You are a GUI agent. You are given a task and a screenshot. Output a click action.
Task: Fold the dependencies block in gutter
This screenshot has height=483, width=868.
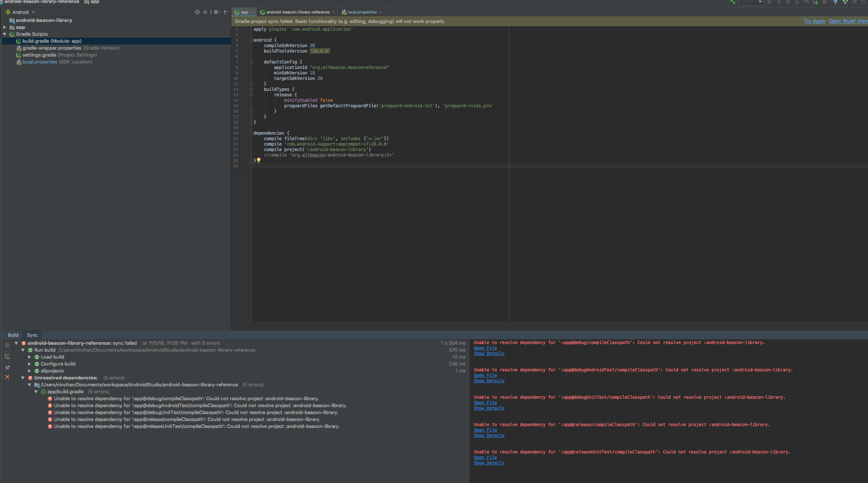251,133
